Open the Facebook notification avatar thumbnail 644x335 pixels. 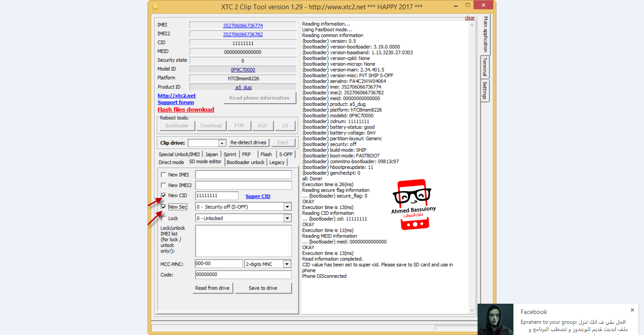point(496,319)
